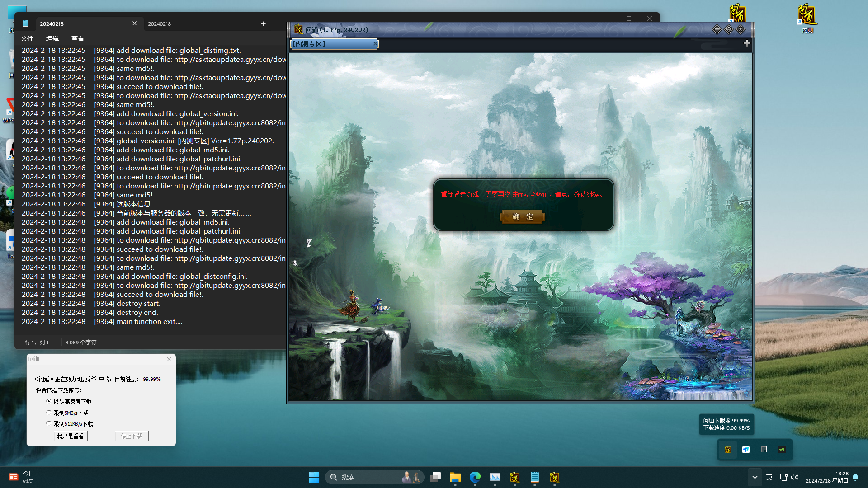Close the active 20240218 Notepad tab

click(134, 23)
